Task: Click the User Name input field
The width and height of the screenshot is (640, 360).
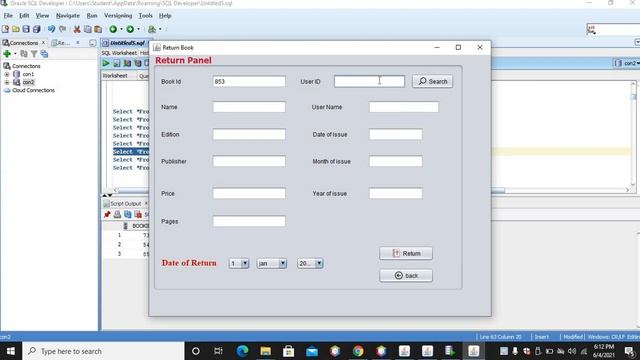Action: pos(404,107)
